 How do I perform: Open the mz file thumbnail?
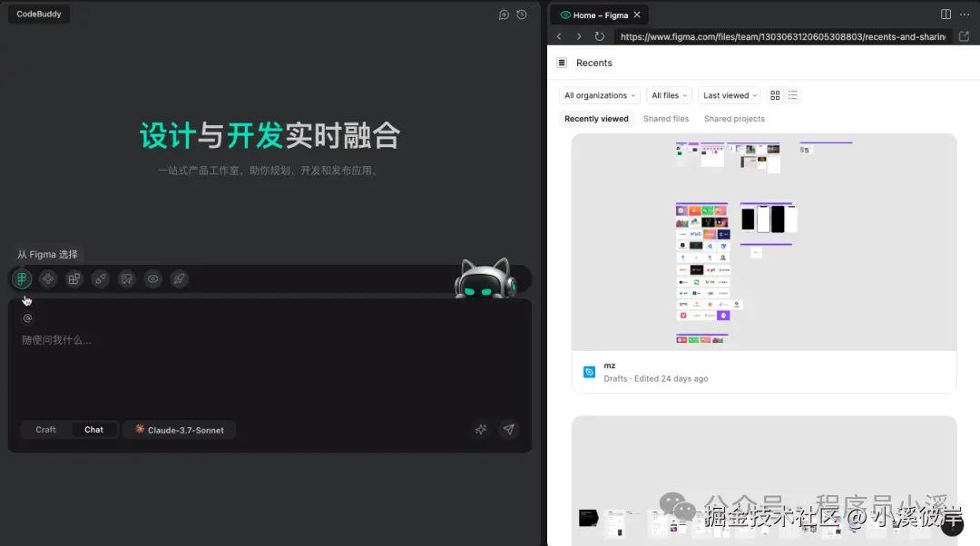point(764,242)
